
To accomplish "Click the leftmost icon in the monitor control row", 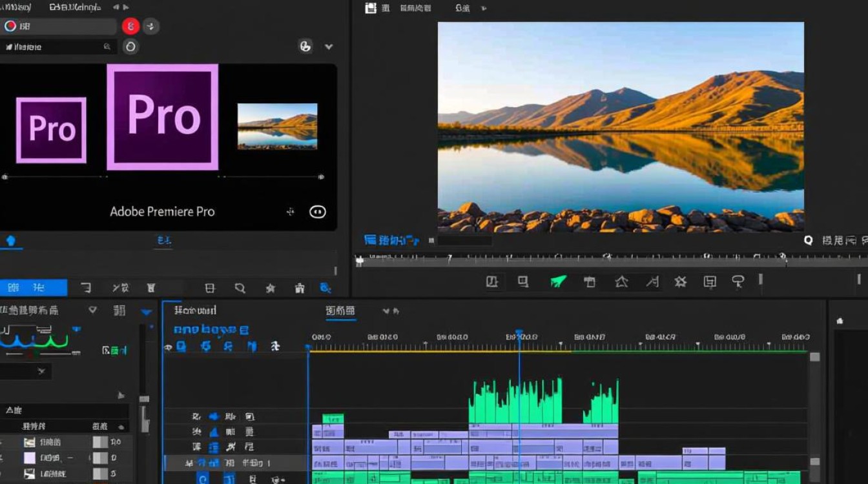I will coord(492,281).
